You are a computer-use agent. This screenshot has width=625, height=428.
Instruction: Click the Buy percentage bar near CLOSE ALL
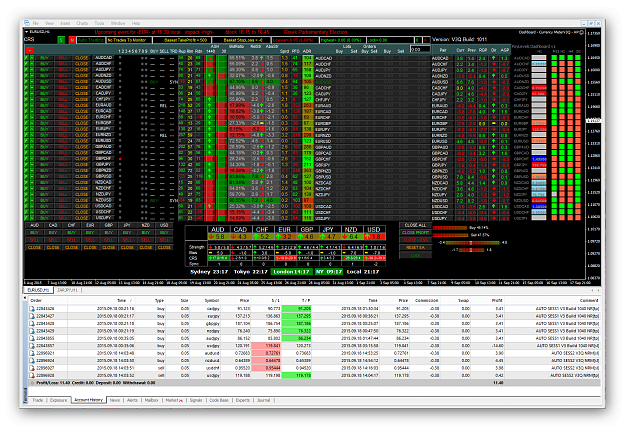pos(450,228)
